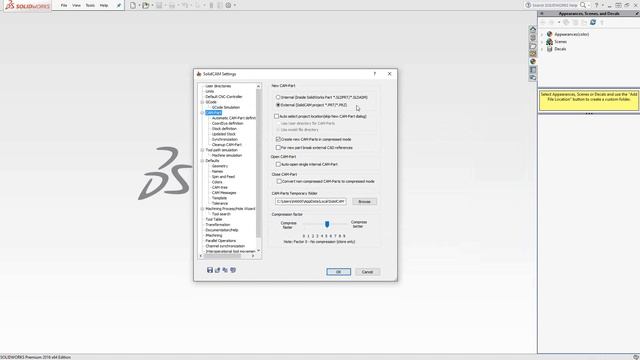Toggle Create new CAM-Parts in compressed mode
640x360 pixels.
278,139
